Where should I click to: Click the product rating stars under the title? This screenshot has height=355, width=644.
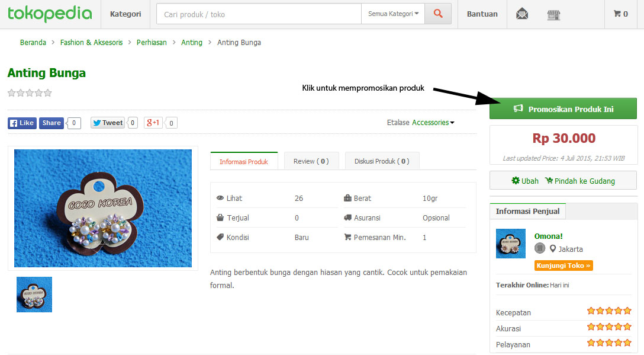[30, 93]
